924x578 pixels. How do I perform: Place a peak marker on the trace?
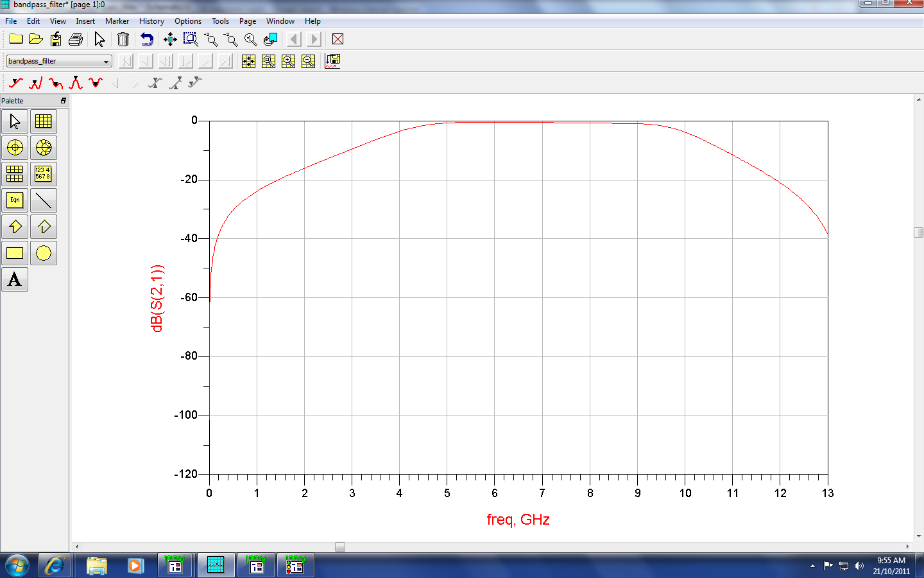[x=76, y=83]
